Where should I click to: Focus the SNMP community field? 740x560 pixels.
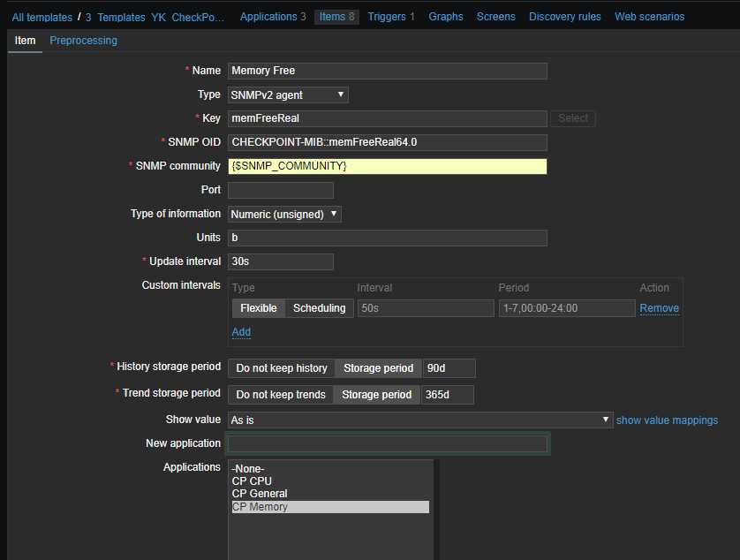[x=387, y=166]
